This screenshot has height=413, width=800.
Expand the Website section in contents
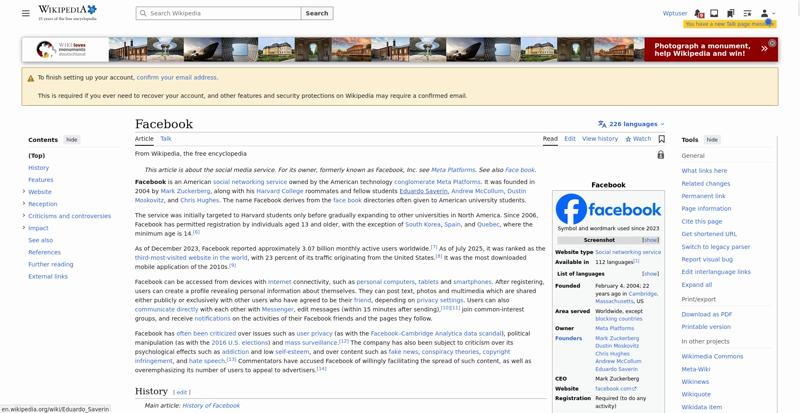point(24,191)
